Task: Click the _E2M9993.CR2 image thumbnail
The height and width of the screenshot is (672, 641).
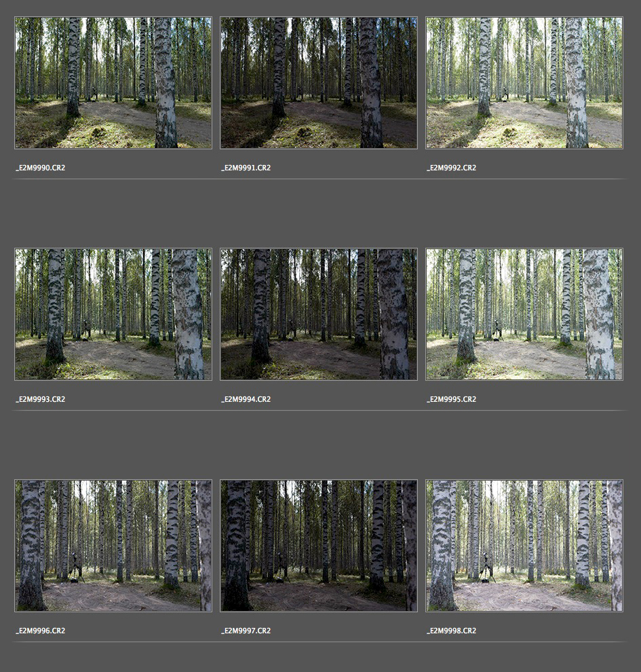Action: pos(113,314)
